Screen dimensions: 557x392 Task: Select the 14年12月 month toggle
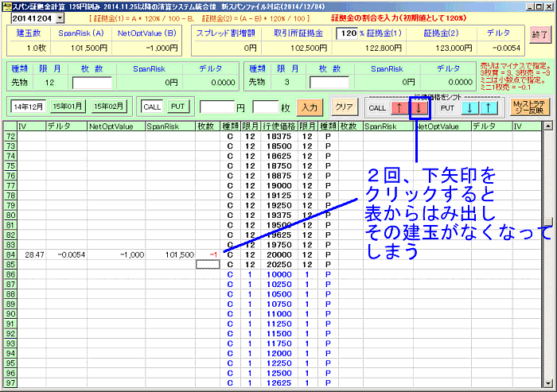click(x=29, y=107)
